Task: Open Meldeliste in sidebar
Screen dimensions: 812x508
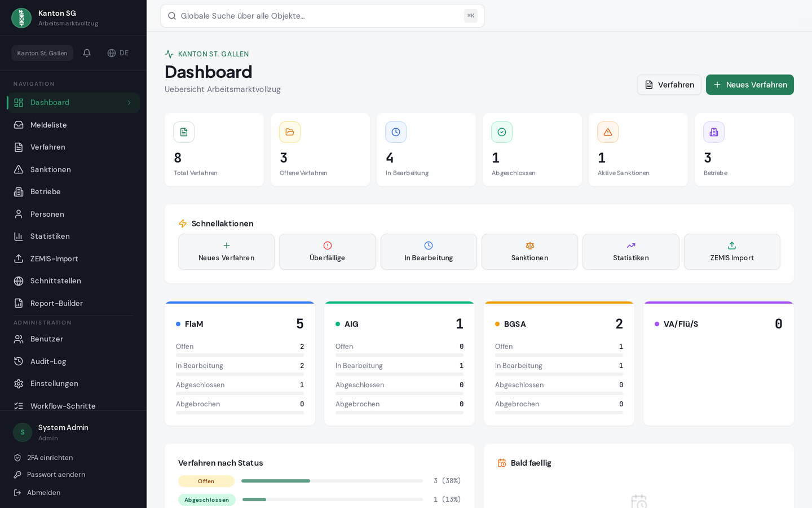Action: click(73, 125)
